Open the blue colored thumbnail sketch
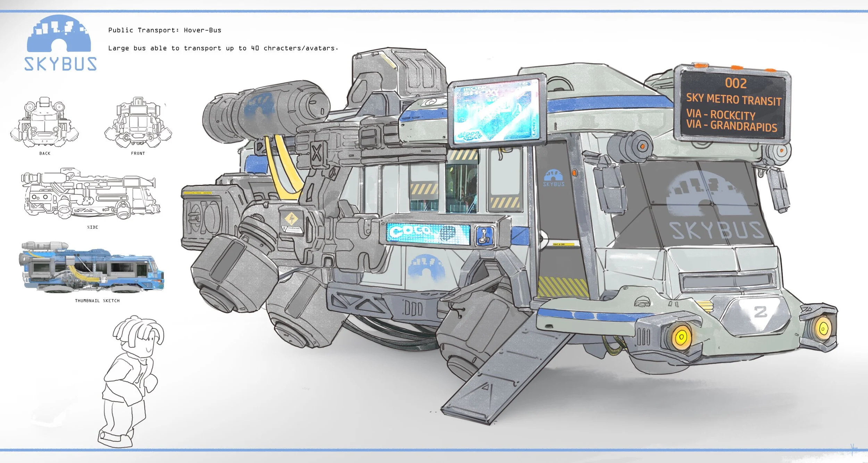868x463 pixels. pyautogui.click(x=91, y=267)
